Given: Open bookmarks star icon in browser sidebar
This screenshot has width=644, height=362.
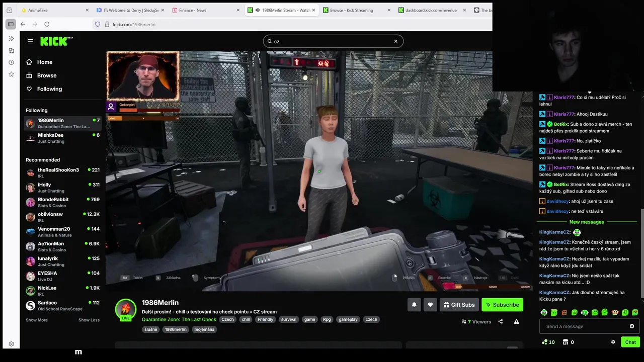Looking at the screenshot, I should coord(11,74).
